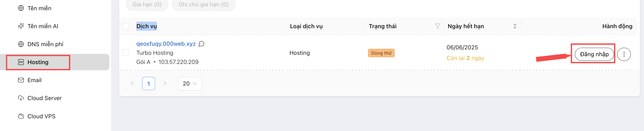644x131 pixels.
Task: Click the Đăng nhập button
Action: click(594, 54)
